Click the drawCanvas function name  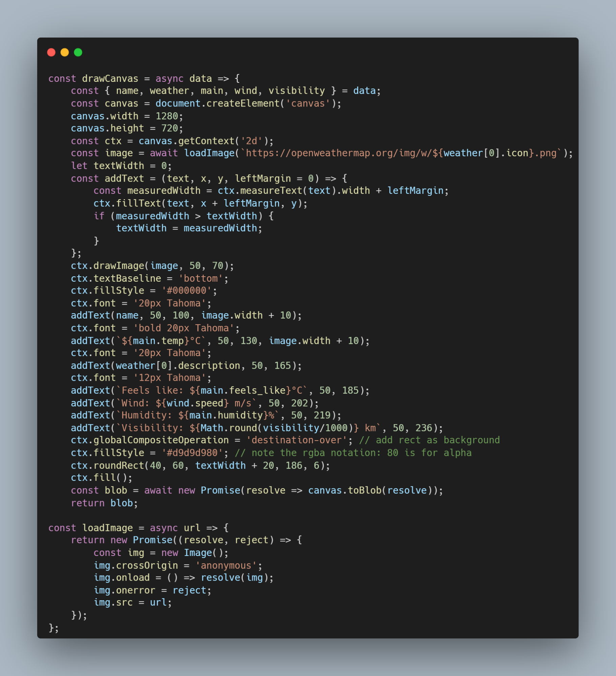110,78
